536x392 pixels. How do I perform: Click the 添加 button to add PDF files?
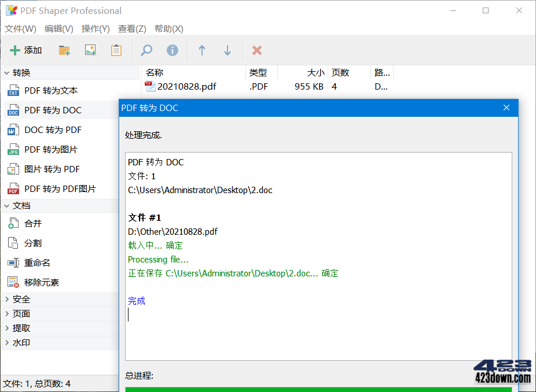[25, 50]
